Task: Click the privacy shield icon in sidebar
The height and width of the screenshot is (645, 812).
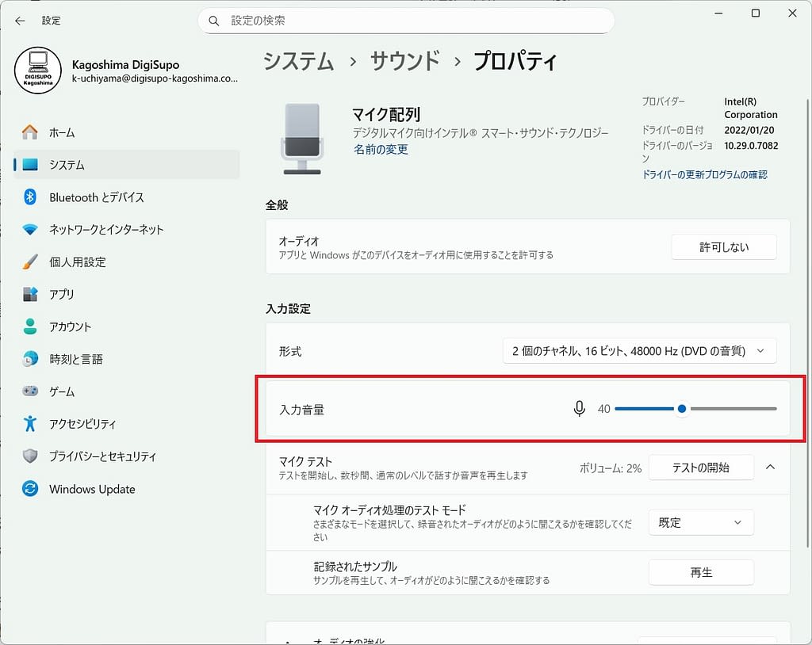Action: point(30,456)
